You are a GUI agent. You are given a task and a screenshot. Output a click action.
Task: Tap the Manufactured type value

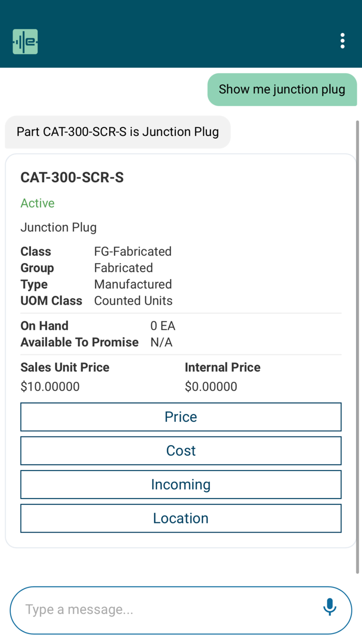[x=133, y=285]
